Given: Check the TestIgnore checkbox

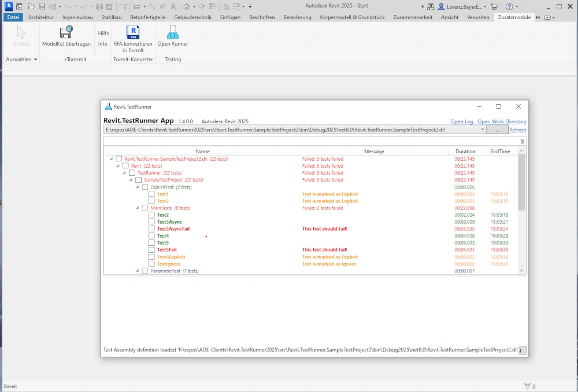Looking at the screenshot, I should point(151,264).
